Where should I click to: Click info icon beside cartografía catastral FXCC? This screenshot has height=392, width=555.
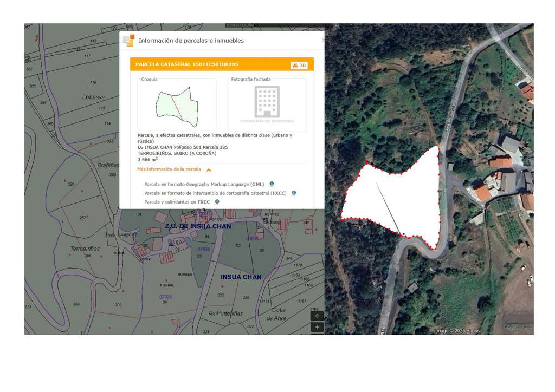[294, 192]
